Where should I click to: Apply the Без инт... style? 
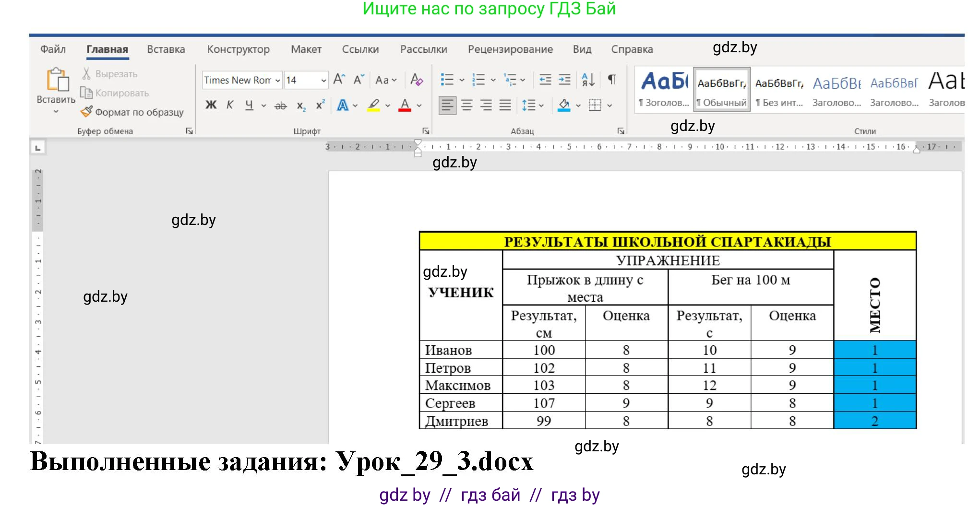779,90
